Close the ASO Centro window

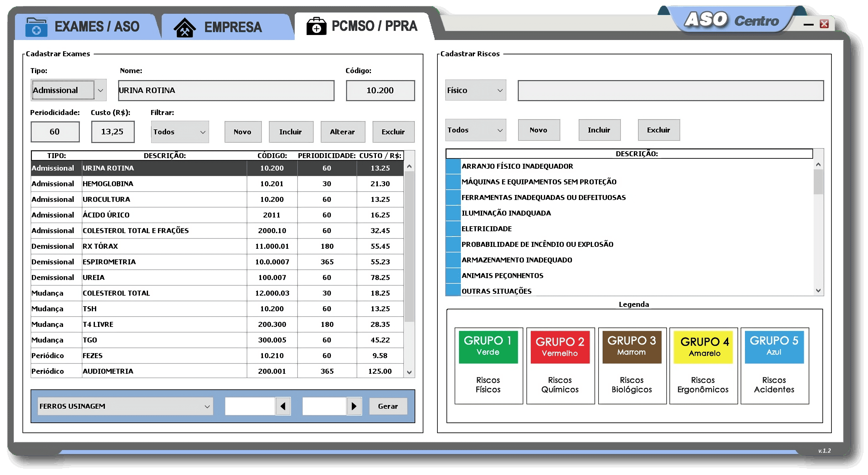[x=824, y=24]
